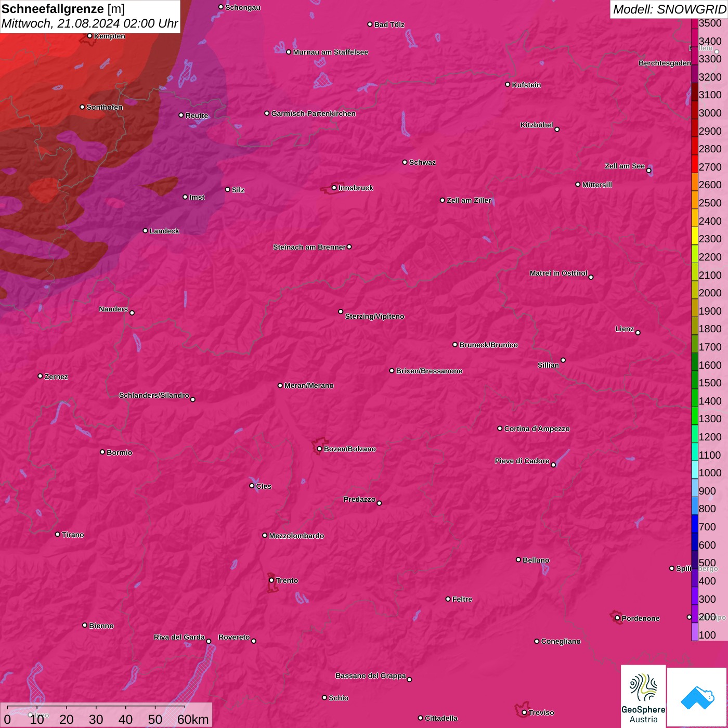Select the Bozen/Bolzano city marker dot
The width and height of the screenshot is (728, 728).
click(319, 449)
